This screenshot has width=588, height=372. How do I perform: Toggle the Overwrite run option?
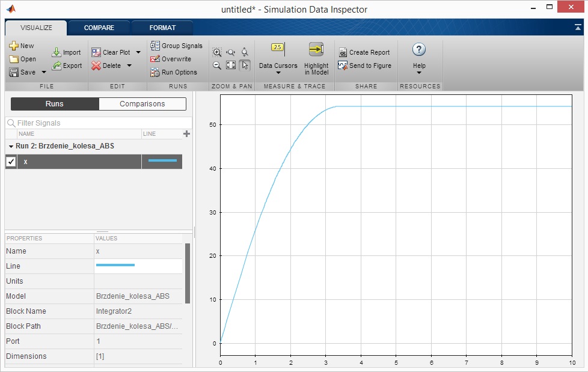click(x=171, y=59)
